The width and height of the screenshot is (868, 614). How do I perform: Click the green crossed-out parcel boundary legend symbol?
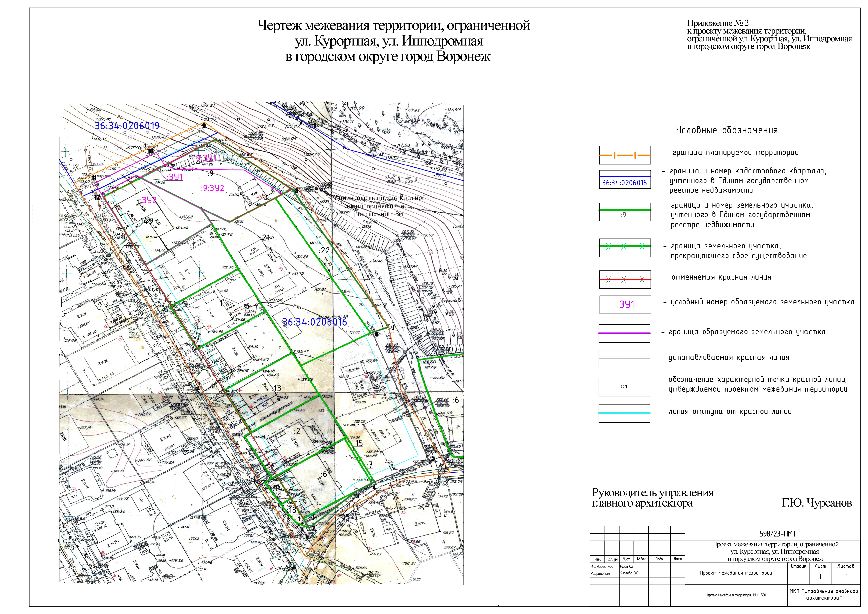[625, 246]
